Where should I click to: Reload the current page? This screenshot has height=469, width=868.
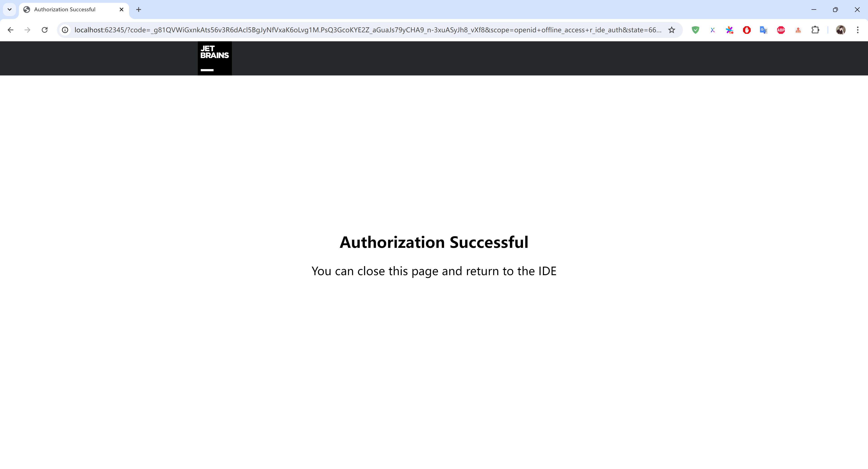click(x=45, y=30)
